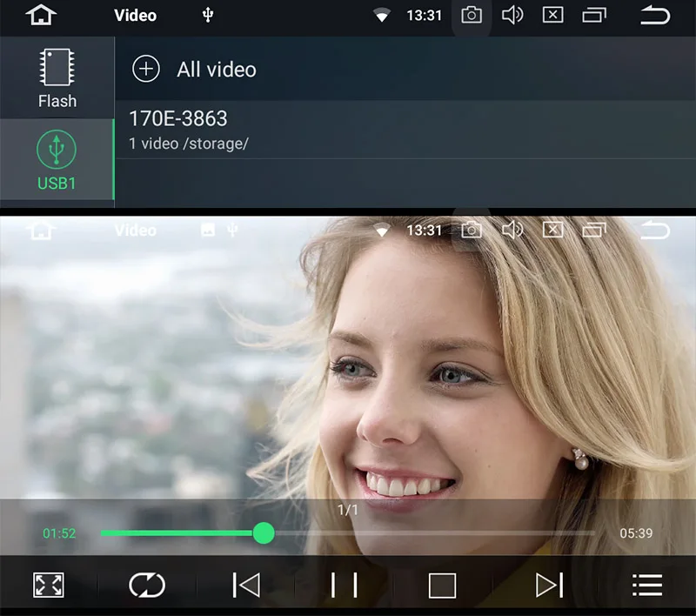Expand All video with plus icon
The image size is (696, 616).
pos(146,69)
